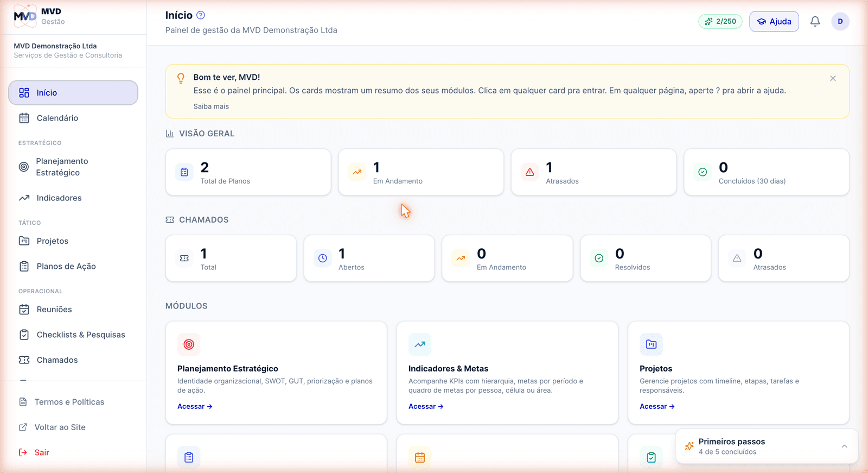
Task: Click the Total de Planos clipboard icon
Action: (184, 172)
